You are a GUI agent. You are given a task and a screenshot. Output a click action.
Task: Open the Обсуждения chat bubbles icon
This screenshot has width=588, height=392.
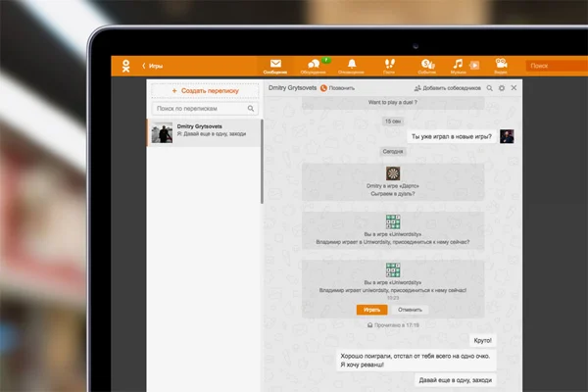(x=314, y=66)
